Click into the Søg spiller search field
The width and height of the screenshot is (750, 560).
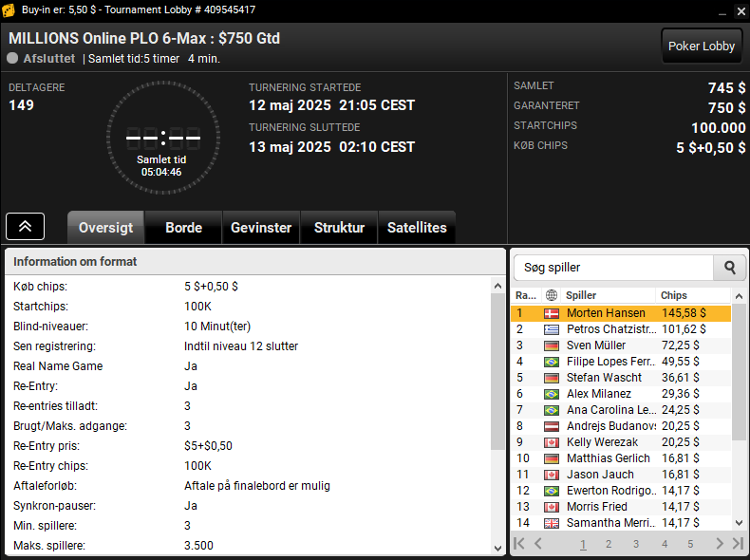pos(613,268)
